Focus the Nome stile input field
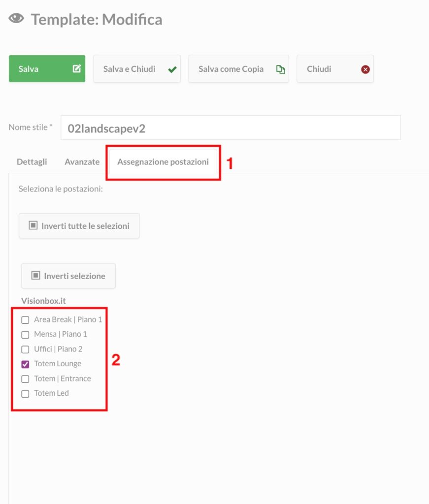 click(x=231, y=127)
